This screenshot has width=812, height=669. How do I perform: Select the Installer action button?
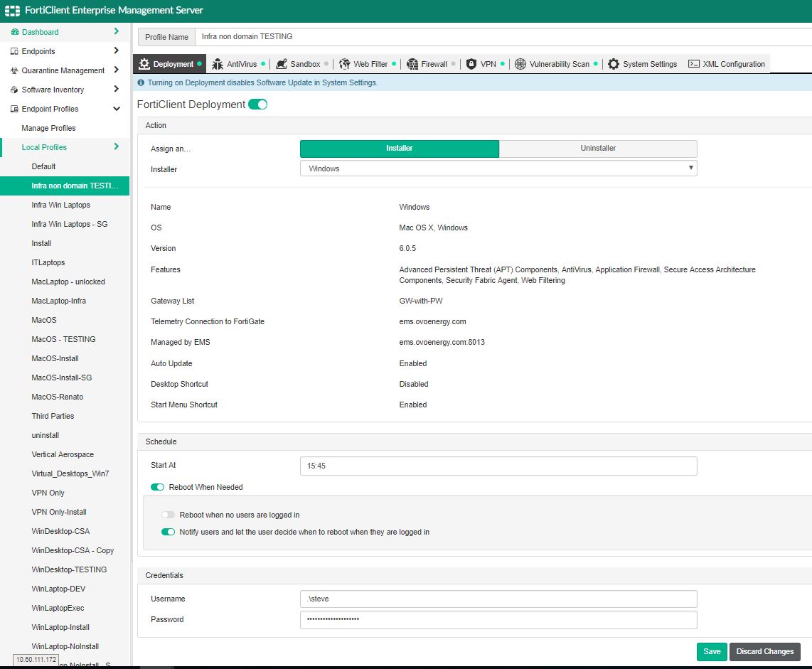(x=400, y=149)
